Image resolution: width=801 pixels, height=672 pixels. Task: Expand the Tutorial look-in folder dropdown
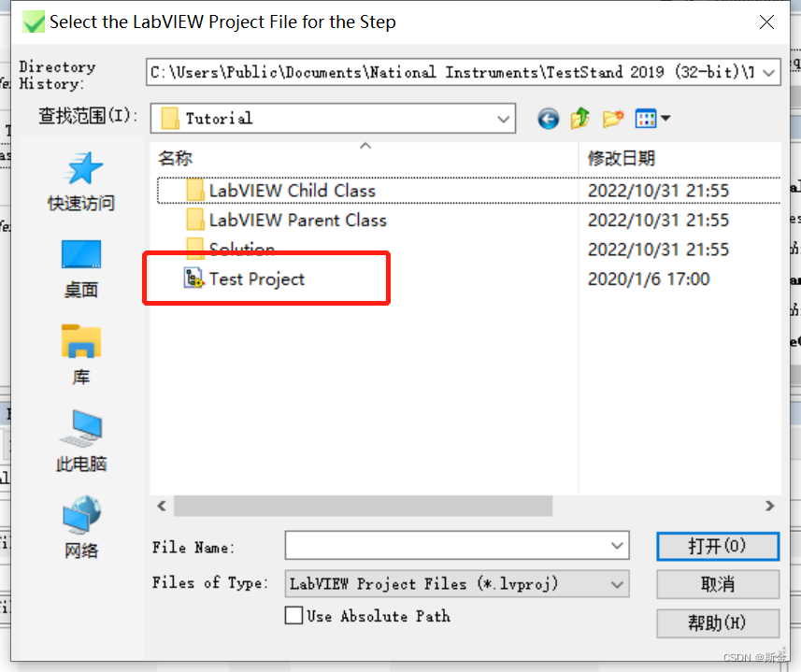[503, 119]
